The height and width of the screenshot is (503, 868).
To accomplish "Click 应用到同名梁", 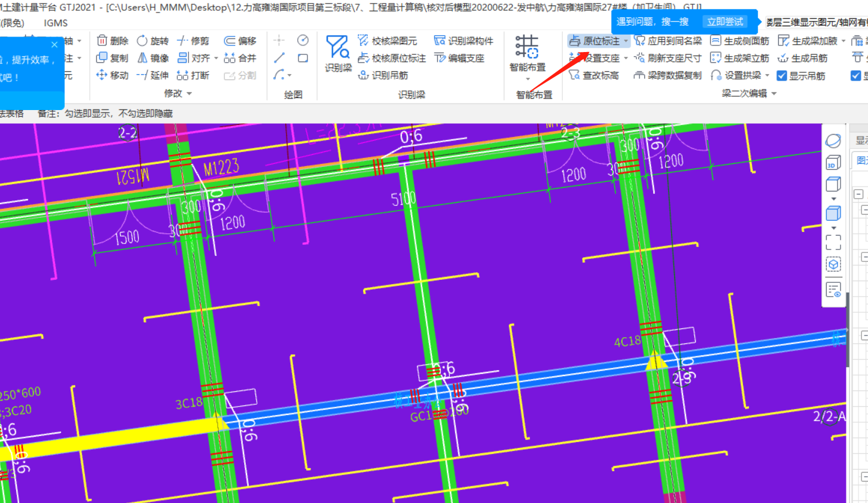I will [668, 41].
